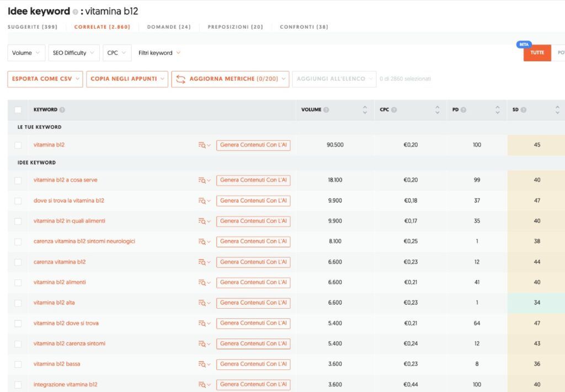Image resolution: width=565 pixels, height=392 pixels.
Task: Open search-results icon for vitamina b12
Action: (204, 145)
